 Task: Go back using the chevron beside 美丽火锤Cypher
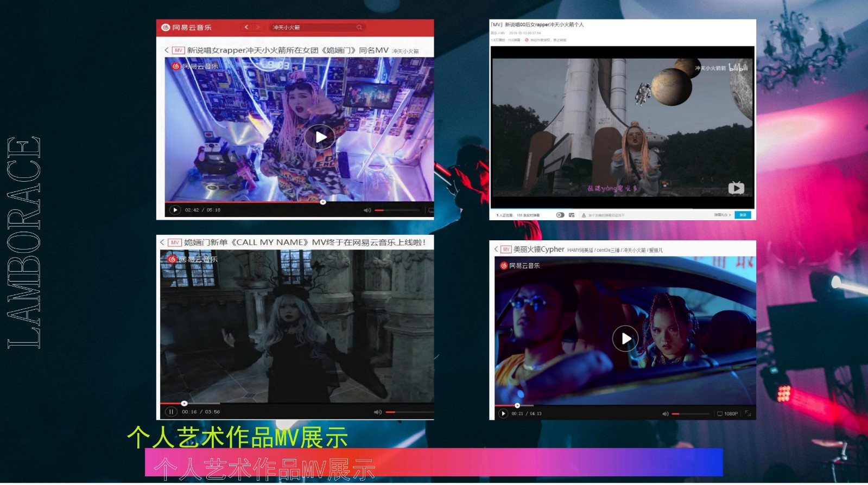pos(496,250)
